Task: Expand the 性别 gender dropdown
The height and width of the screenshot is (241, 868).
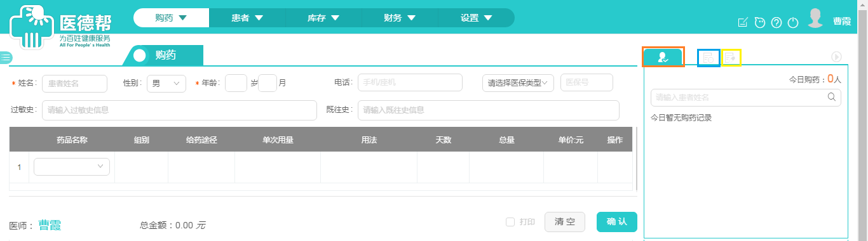Action: pyautogui.click(x=166, y=83)
